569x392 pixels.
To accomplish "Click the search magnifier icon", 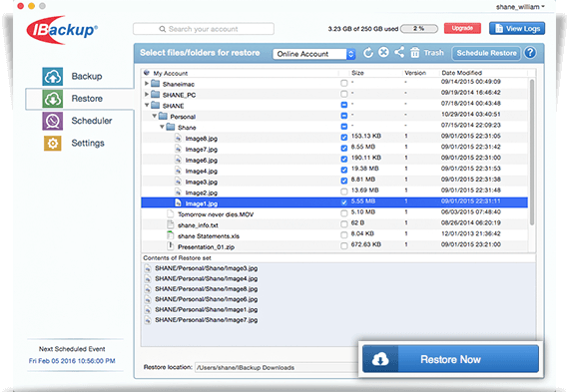I will coord(162,29).
